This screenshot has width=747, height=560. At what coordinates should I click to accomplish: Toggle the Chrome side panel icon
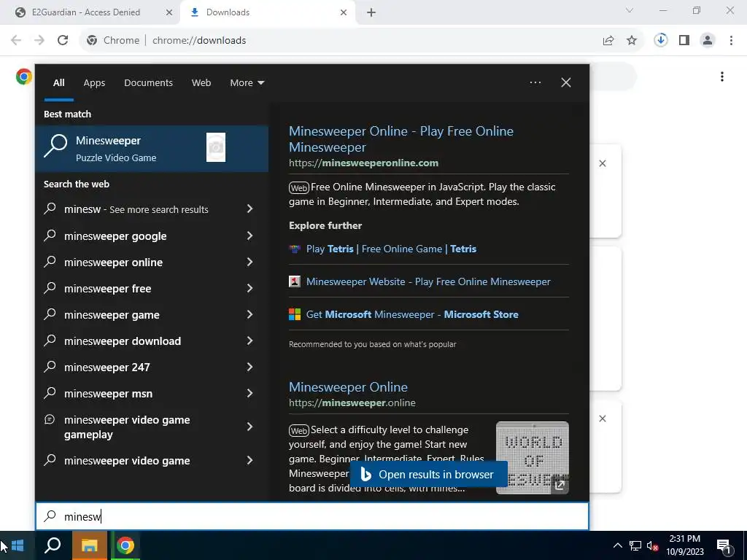pos(684,41)
